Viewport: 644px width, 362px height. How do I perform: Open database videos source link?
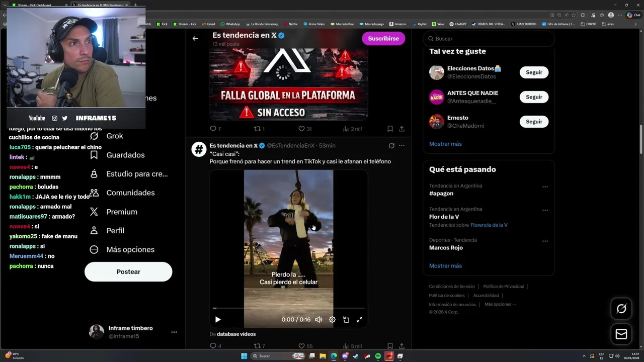click(x=236, y=334)
